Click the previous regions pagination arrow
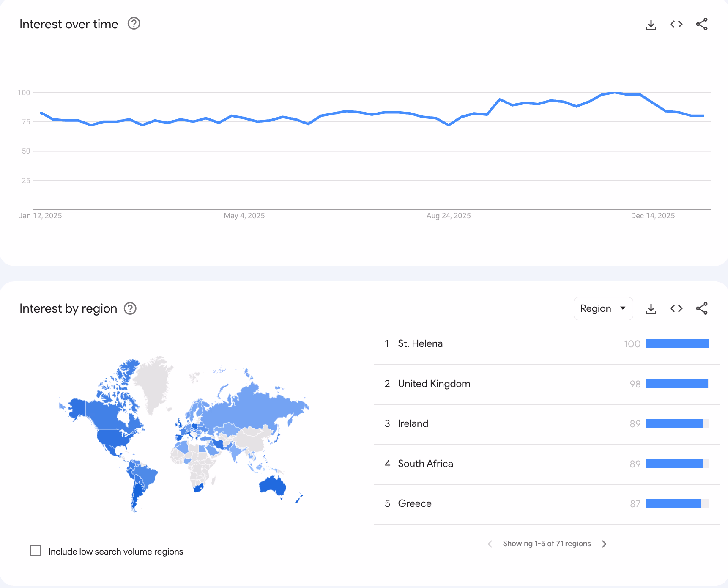728x588 pixels. 490,544
